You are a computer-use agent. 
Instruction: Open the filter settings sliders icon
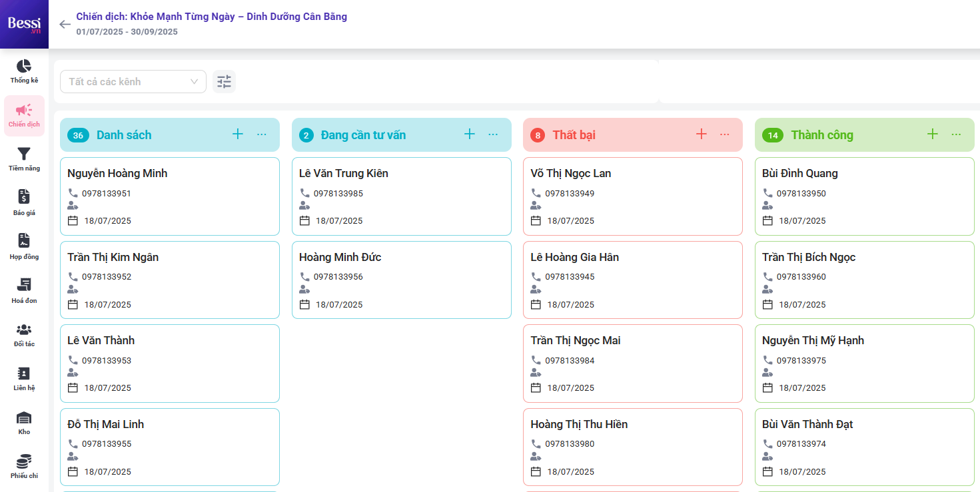pyautogui.click(x=224, y=82)
